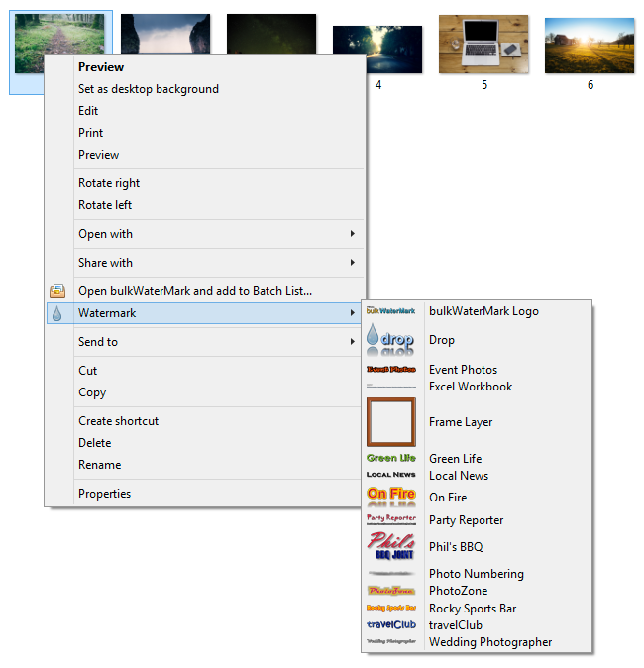
Task: Click the Local News preview icon
Action: [391, 475]
